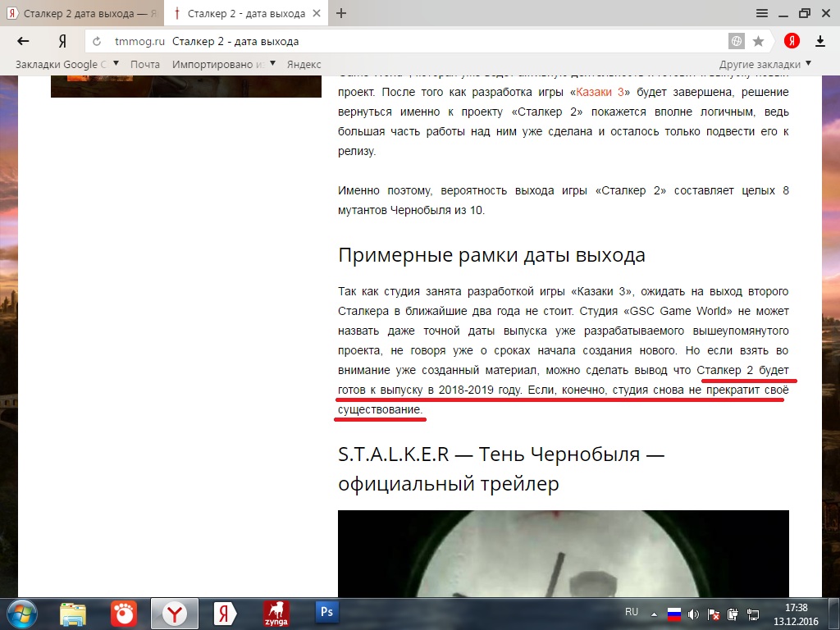This screenshot has width=840, height=630.
Task: Open the downloads arrow icon
Action: click(820, 41)
